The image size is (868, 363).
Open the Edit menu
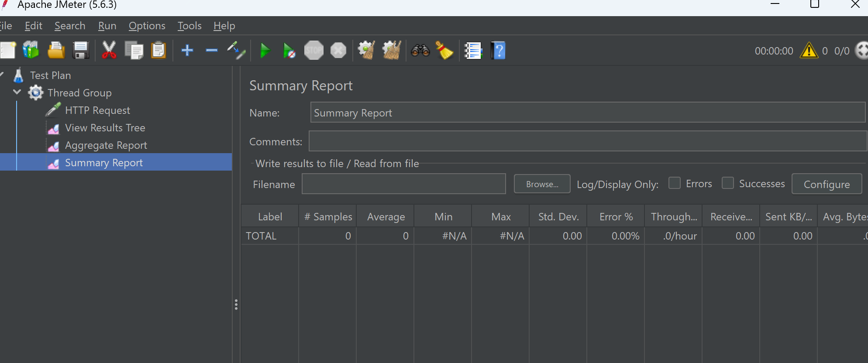click(x=34, y=26)
